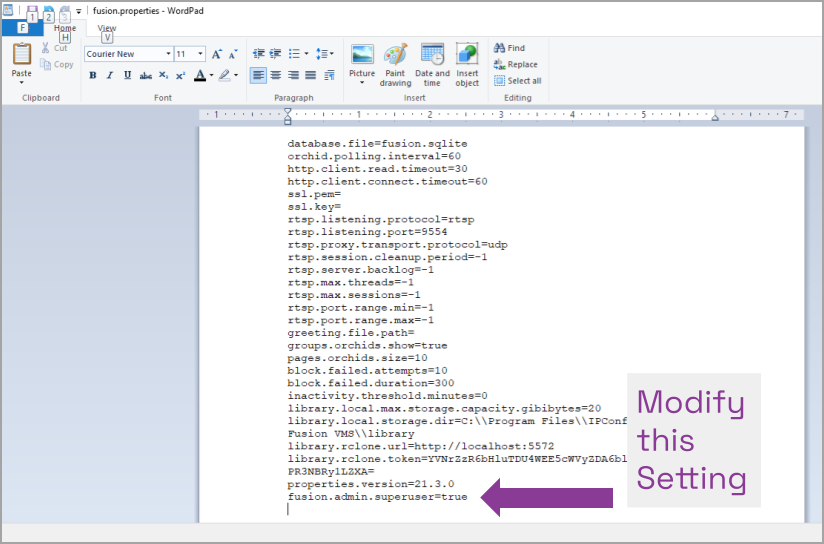Click the ssl.pem= line
The height and width of the screenshot is (544, 824).
[x=314, y=194]
